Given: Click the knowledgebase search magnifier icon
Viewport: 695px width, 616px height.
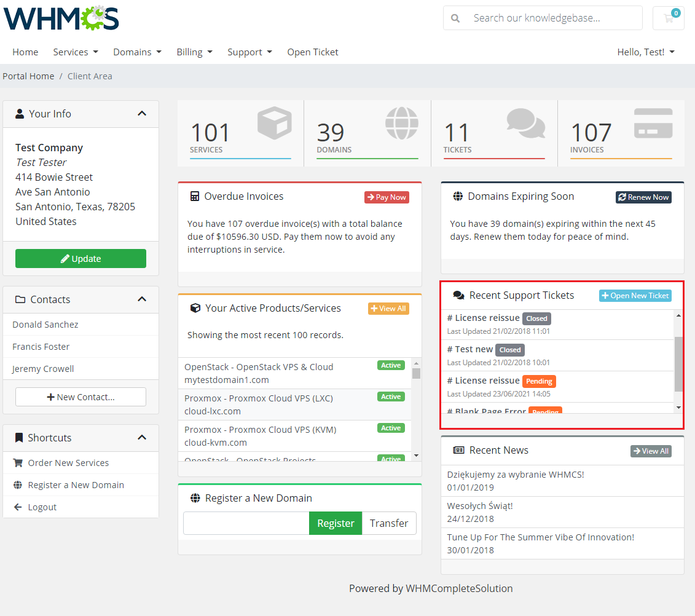Looking at the screenshot, I should click(x=455, y=18).
